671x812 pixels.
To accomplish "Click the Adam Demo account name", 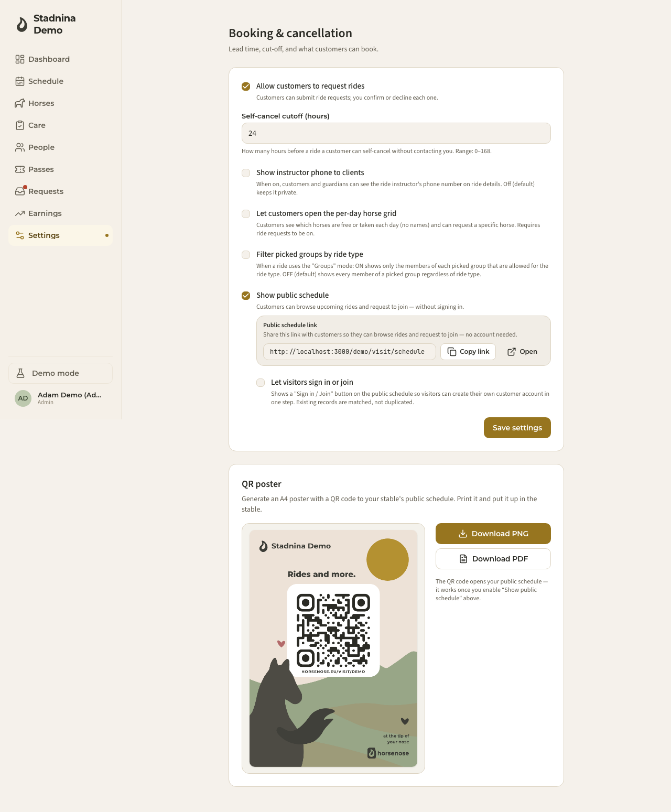I will pos(69,395).
